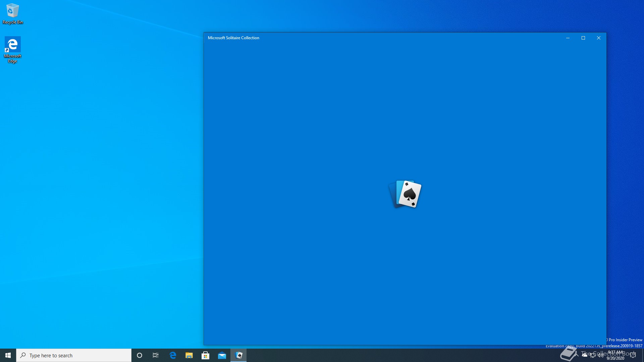
Task: Open the network status tray icon
Action: pyautogui.click(x=593, y=355)
